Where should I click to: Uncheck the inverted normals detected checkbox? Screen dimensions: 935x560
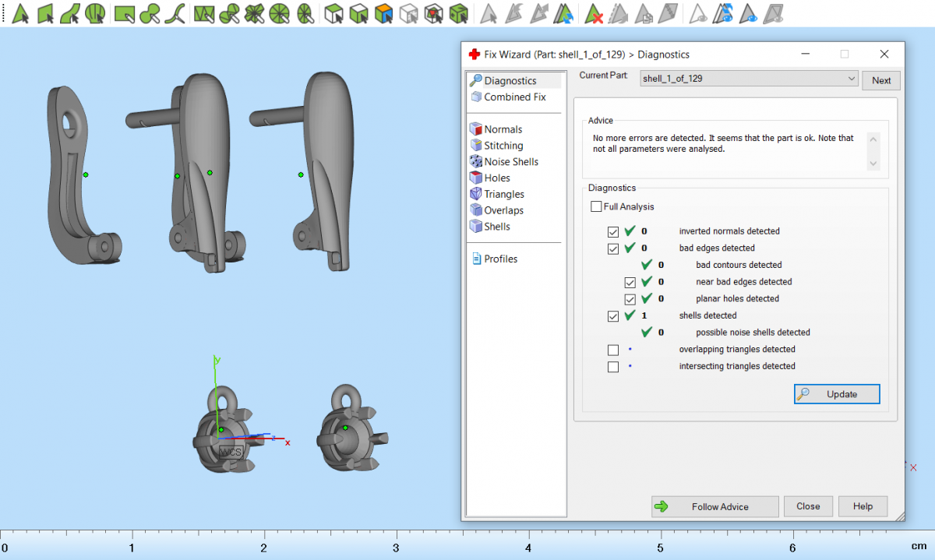coord(613,231)
